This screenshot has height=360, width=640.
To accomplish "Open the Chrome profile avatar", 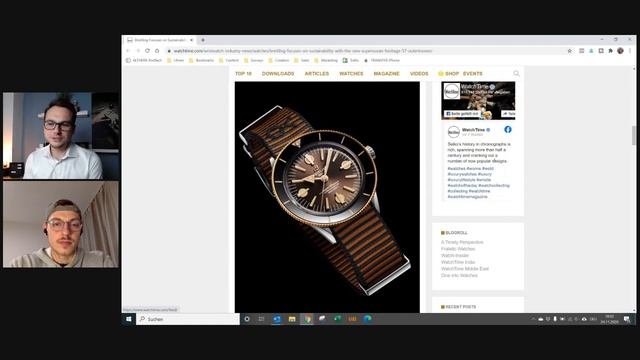I will [620, 51].
